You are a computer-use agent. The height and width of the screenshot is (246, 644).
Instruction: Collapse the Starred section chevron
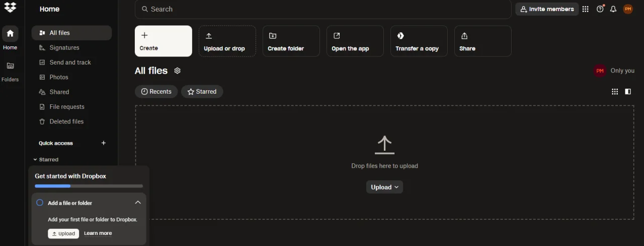tap(35, 159)
